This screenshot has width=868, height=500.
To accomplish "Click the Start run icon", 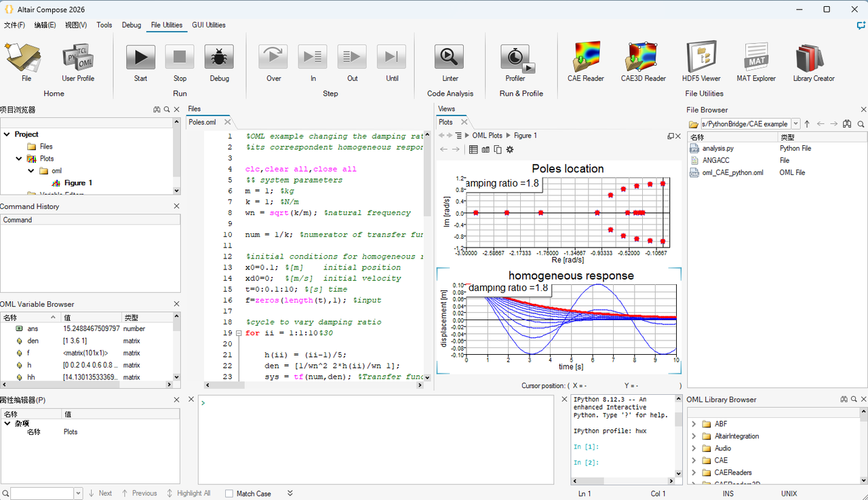I will pos(140,58).
